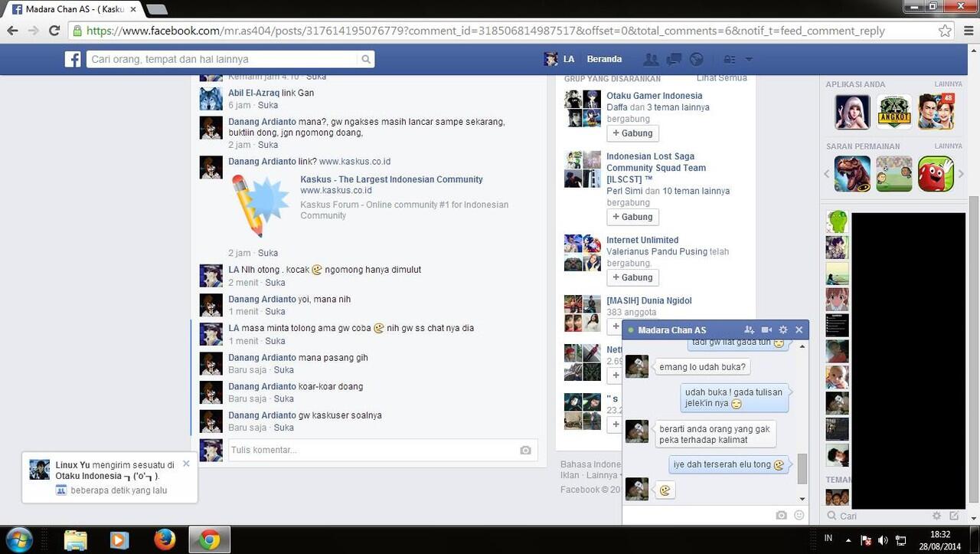Click chat conversation scrollbar thumb

(802, 468)
